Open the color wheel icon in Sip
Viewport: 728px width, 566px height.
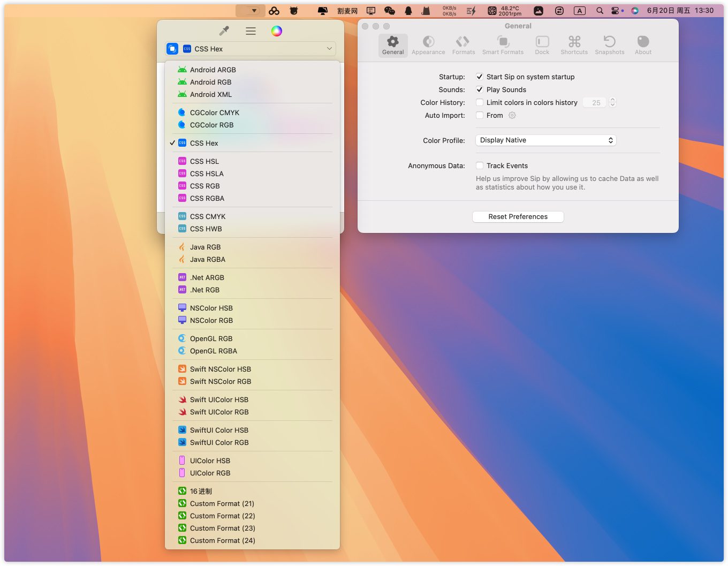point(276,31)
